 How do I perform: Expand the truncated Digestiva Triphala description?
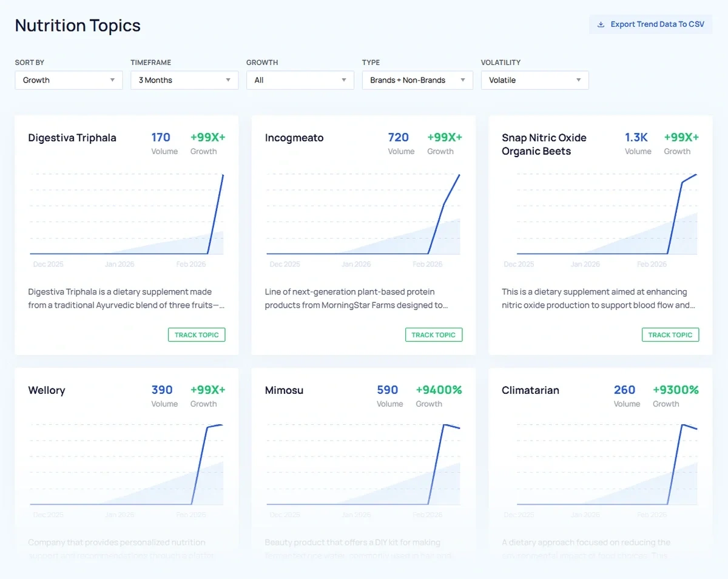[126, 299]
